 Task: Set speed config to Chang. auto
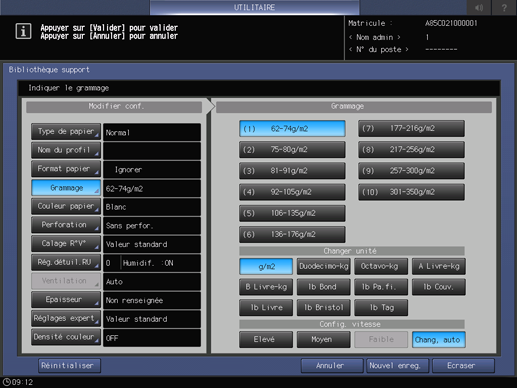pos(439,339)
